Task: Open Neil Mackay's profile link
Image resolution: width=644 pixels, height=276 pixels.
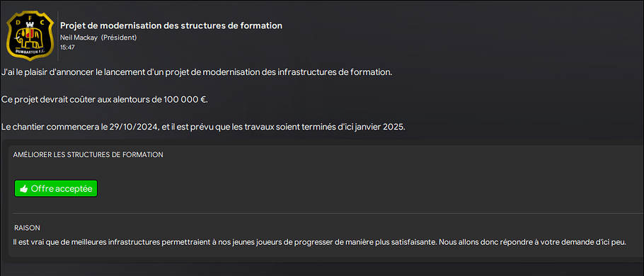Action: tap(79, 38)
